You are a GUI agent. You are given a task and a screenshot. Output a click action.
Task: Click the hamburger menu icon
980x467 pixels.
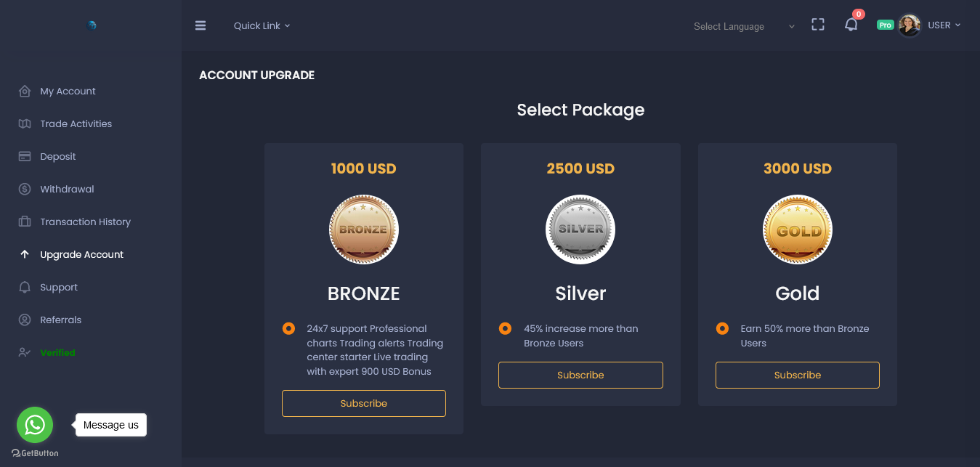tap(201, 25)
